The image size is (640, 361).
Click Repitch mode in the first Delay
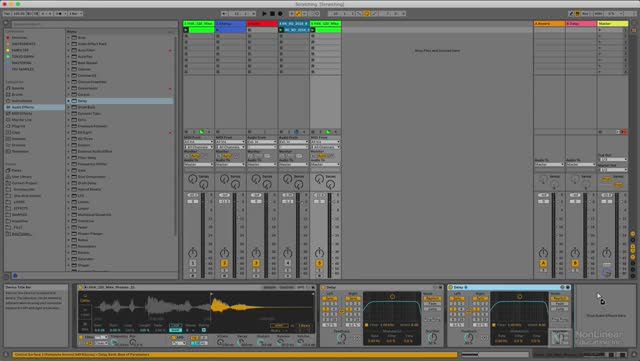coord(432,299)
